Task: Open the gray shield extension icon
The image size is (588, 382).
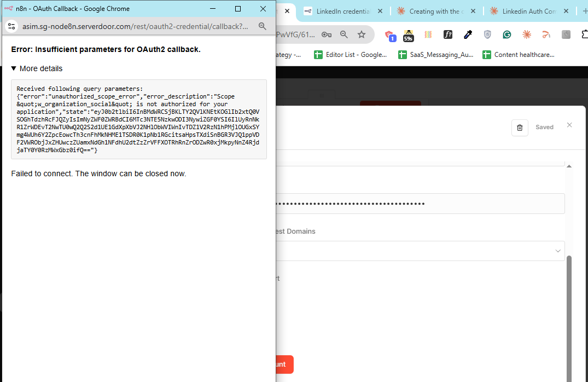Action: tap(487, 34)
